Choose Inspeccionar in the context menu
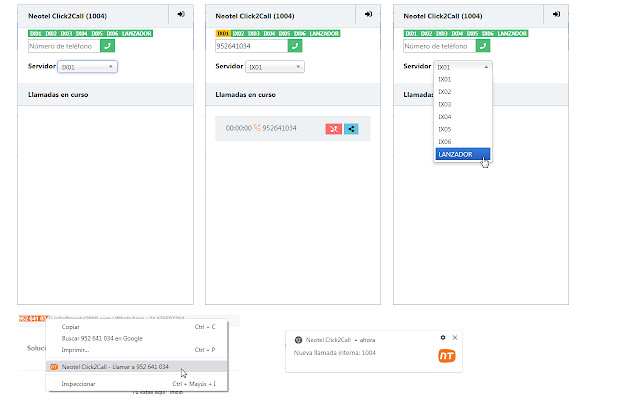 pyautogui.click(x=137, y=384)
